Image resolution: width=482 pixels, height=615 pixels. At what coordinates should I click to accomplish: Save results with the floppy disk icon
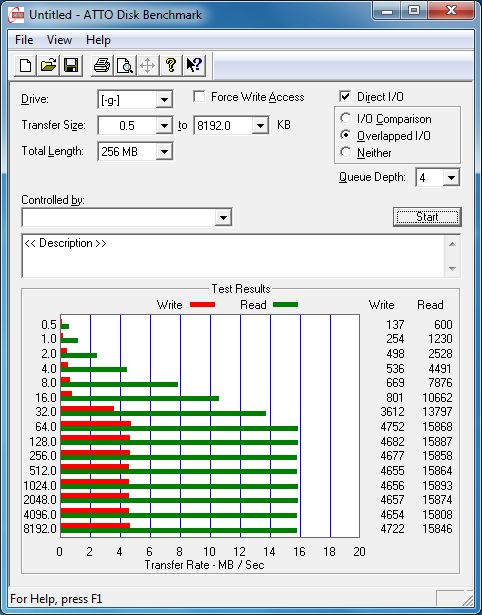[71, 66]
